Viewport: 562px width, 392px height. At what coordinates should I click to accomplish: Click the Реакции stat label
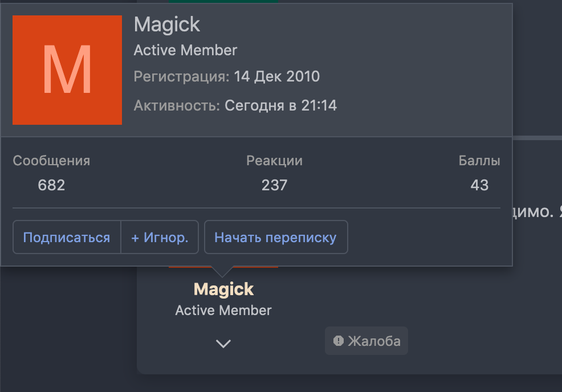tap(274, 161)
